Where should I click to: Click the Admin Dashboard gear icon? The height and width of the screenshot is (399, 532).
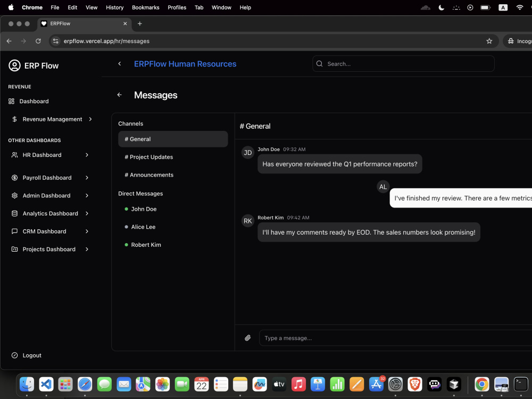[14, 195]
